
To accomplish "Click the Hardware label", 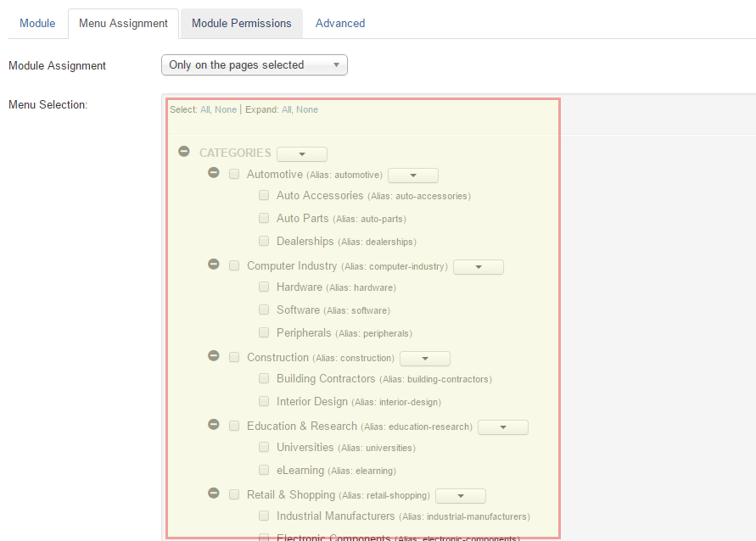I will [x=300, y=287].
